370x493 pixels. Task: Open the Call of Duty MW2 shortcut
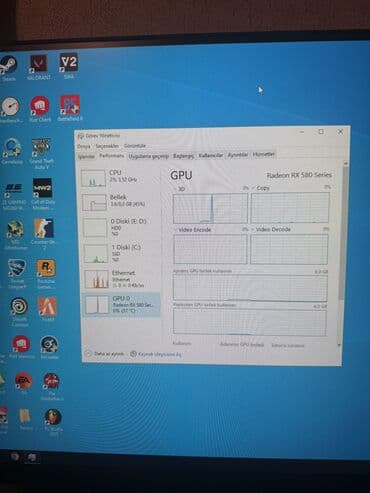(x=42, y=194)
